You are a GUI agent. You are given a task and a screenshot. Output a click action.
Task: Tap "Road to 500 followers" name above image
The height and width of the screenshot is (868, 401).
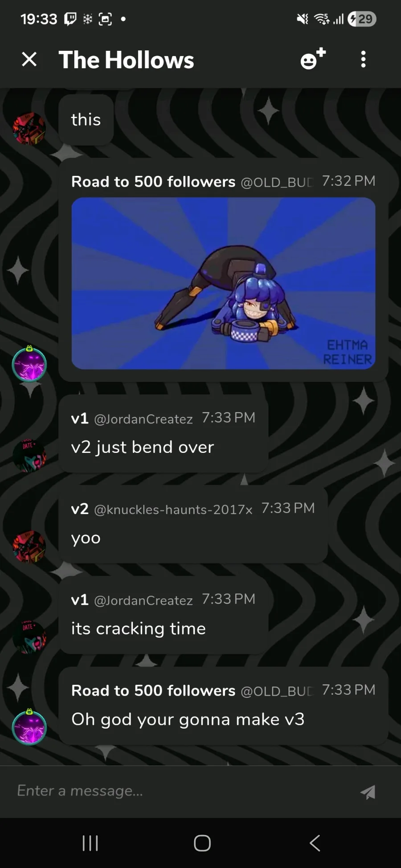coord(153,182)
